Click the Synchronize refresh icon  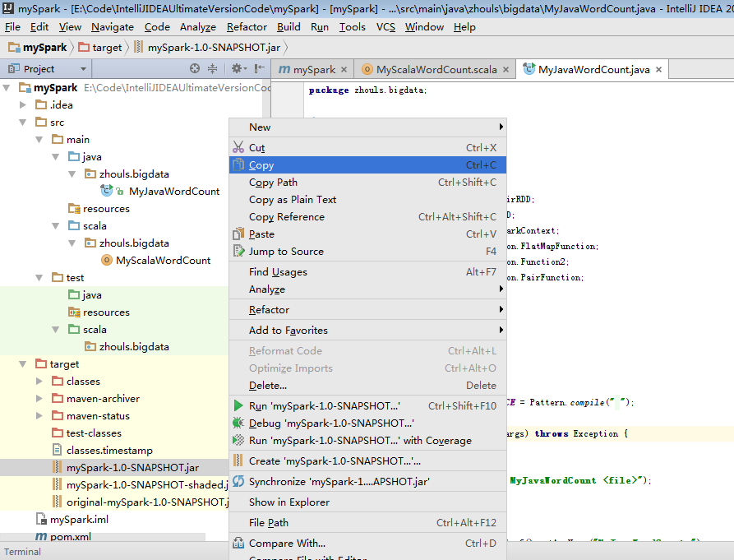pos(238,481)
